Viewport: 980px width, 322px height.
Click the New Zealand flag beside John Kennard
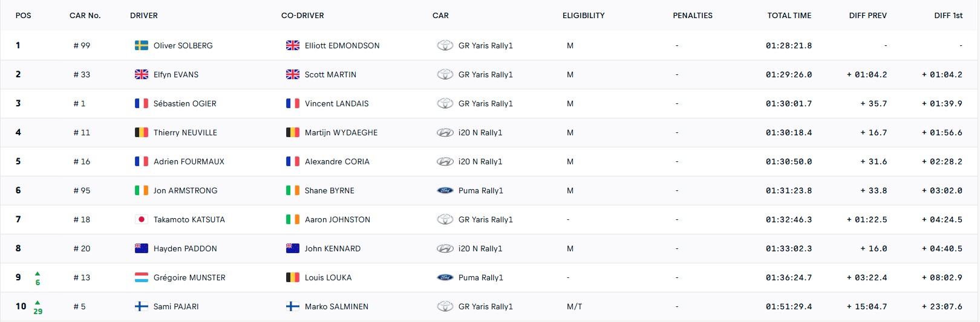click(293, 248)
